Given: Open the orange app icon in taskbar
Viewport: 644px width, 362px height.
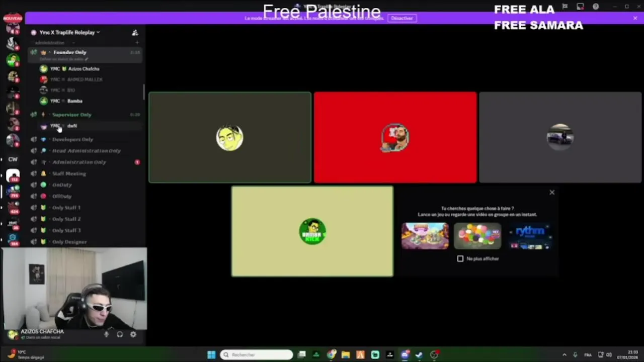Looking at the screenshot, I should pyautogui.click(x=360, y=355).
